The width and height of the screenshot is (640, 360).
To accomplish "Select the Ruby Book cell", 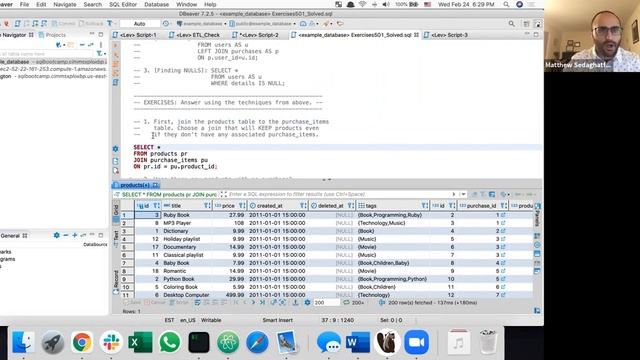I will 187,215.
